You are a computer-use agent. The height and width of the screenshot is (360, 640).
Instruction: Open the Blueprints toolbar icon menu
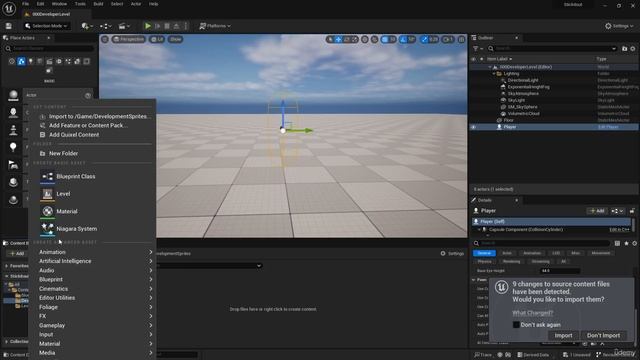[x=105, y=26]
